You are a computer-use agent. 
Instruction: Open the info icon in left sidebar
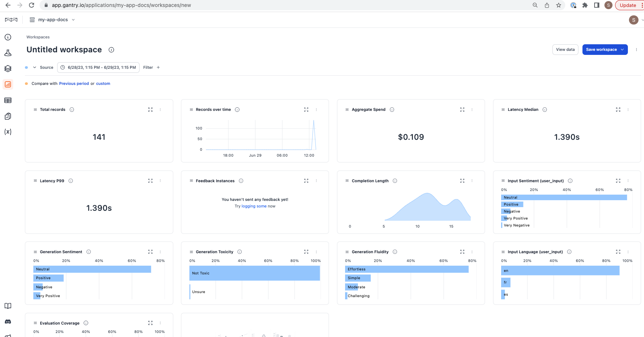click(8, 37)
